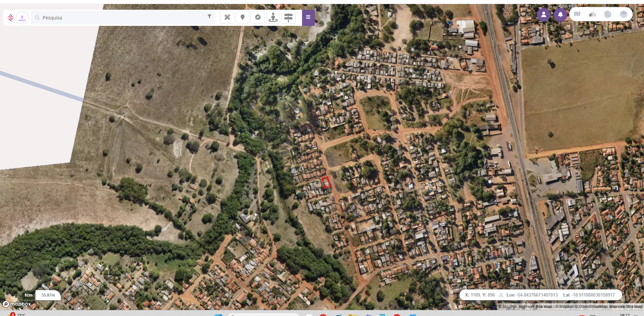Open the measurement ruler-and-pencil tool

(227, 17)
